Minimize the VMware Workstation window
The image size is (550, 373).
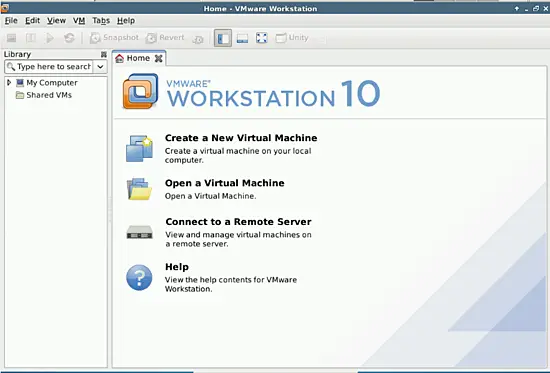click(526, 9)
